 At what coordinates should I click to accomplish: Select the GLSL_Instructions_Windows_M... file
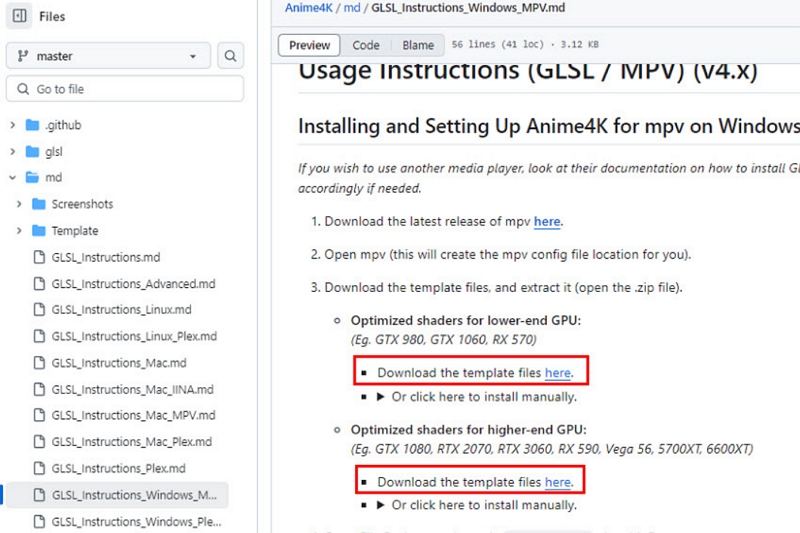tap(117, 495)
